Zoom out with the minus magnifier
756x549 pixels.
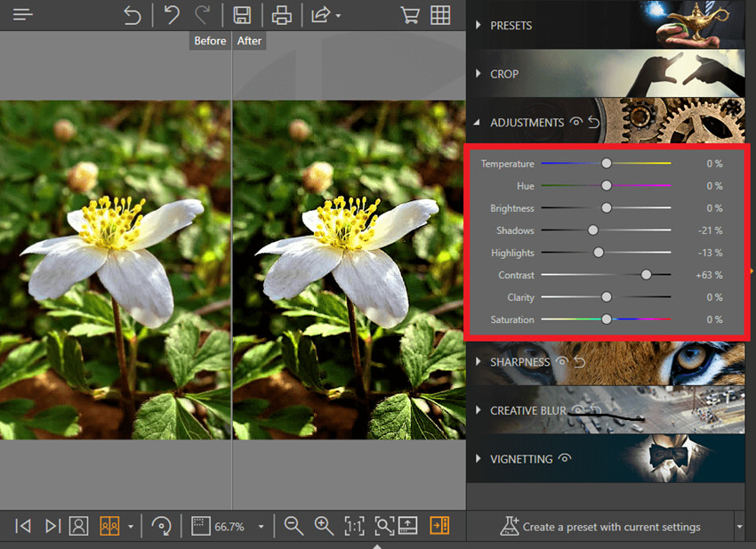point(294,526)
